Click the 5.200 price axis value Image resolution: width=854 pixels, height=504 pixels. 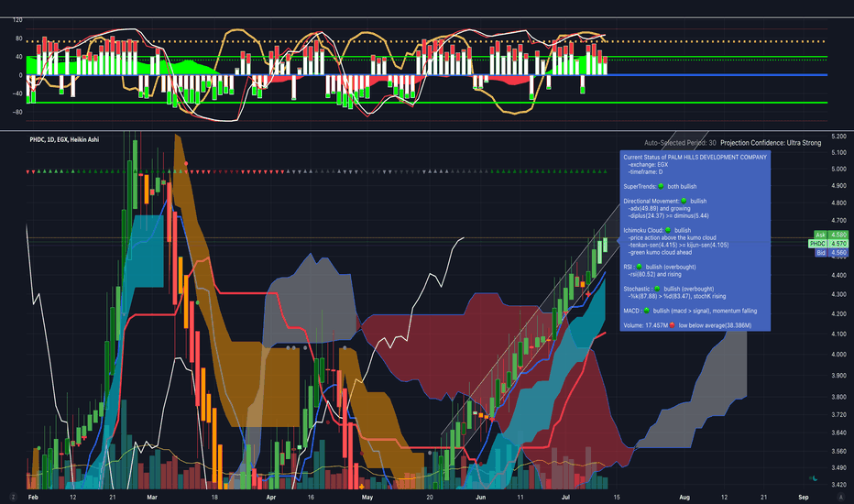838,137
